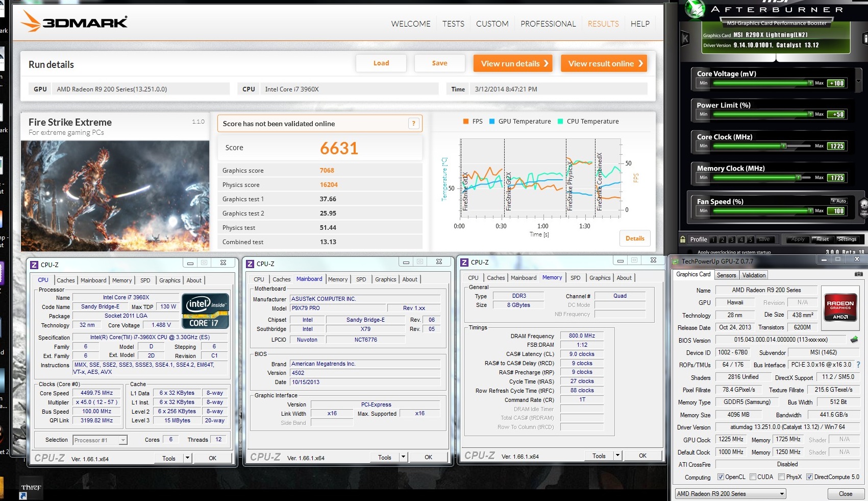Click the View result online button
This screenshot has height=501, width=868.
(x=604, y=63)
